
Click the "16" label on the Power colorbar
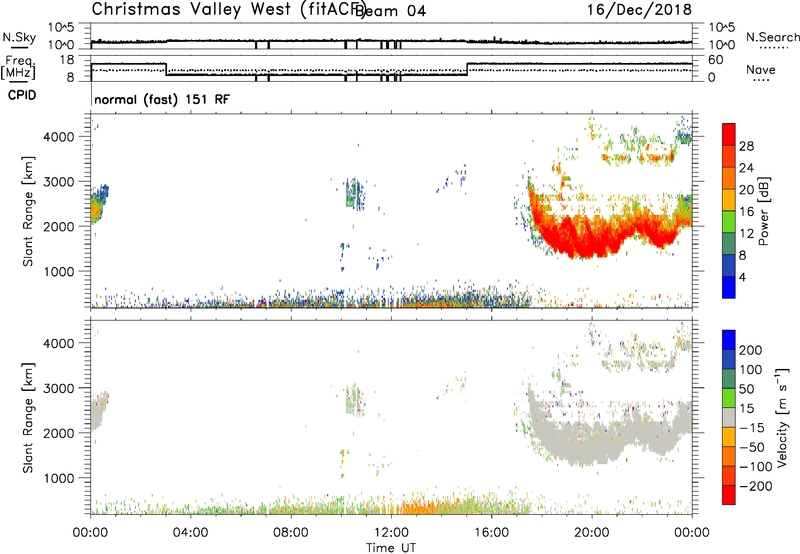[x=746, y=212]
